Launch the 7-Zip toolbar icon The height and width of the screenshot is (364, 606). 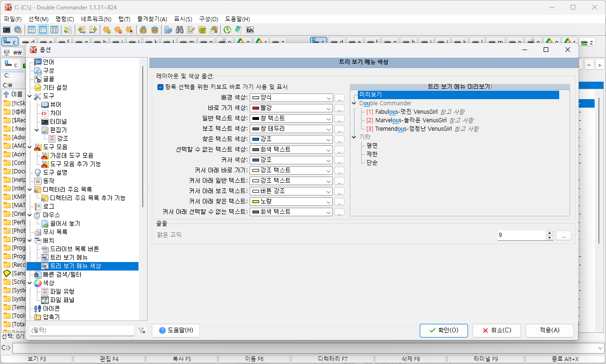pyautogui.click(x=250, y=30)
